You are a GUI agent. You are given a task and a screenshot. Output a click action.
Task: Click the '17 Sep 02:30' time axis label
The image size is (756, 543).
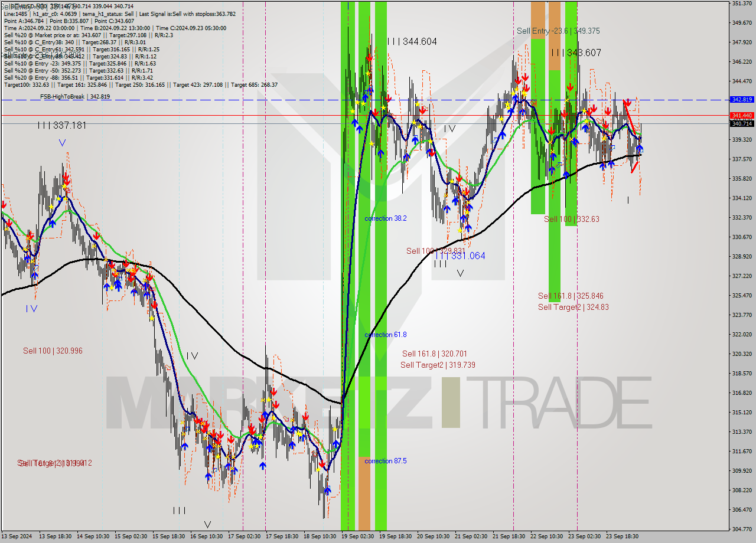[x=245, y=537]
